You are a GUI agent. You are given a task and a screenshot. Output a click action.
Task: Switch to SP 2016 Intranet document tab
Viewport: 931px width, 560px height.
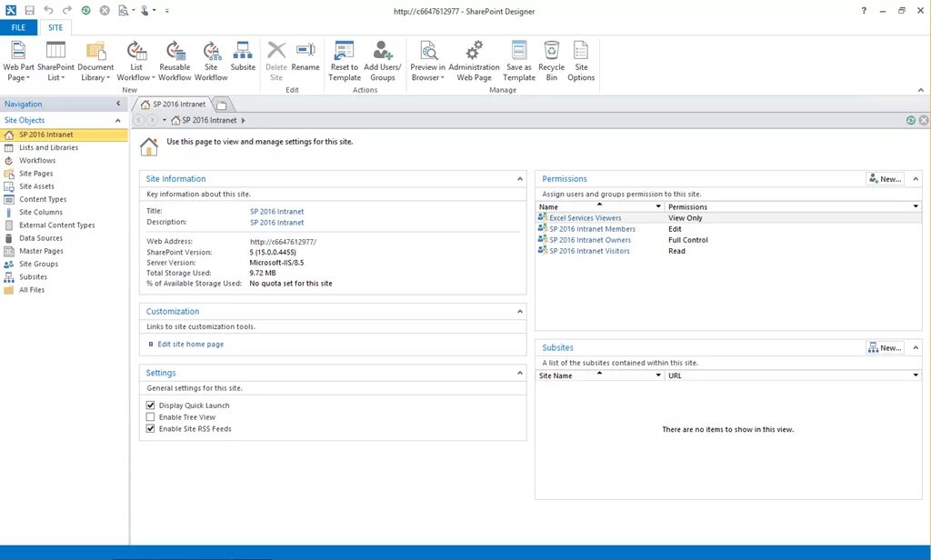[173, 105]
